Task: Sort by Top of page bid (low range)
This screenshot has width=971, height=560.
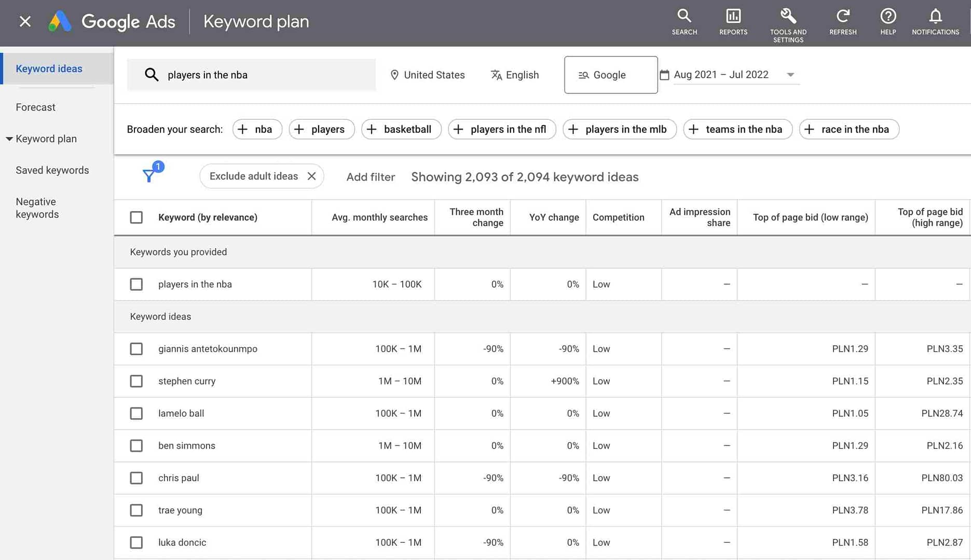Action: [x=810, y=217]
